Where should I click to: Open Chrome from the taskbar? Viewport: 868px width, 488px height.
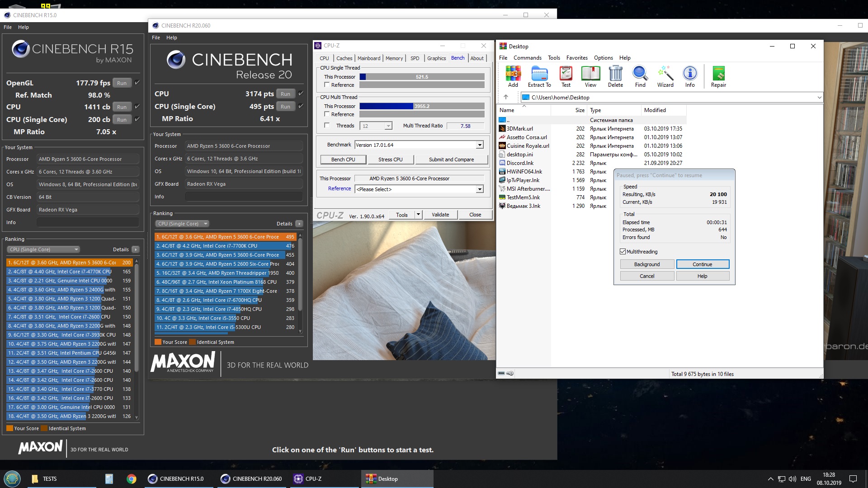click(131, 479)
